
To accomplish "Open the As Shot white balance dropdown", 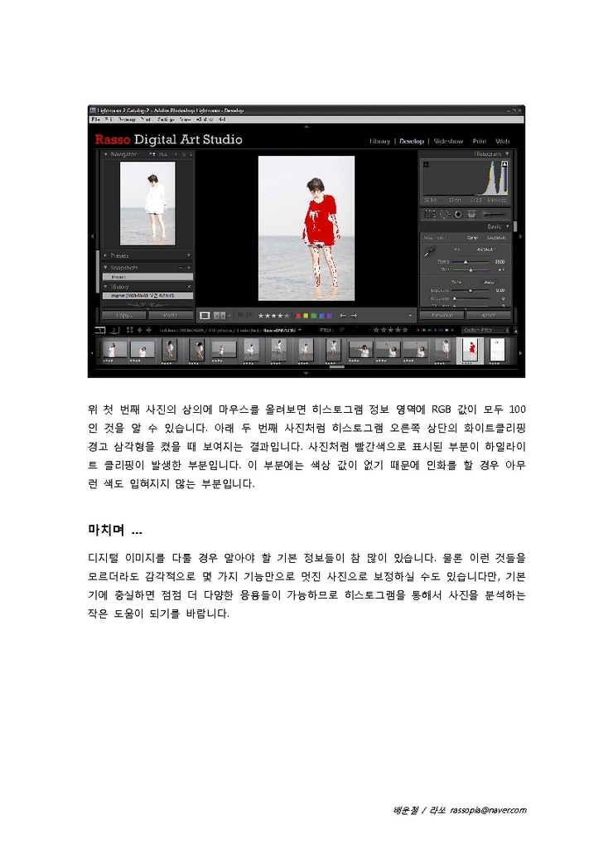I will pyautogui.click(x=489, y=250).
